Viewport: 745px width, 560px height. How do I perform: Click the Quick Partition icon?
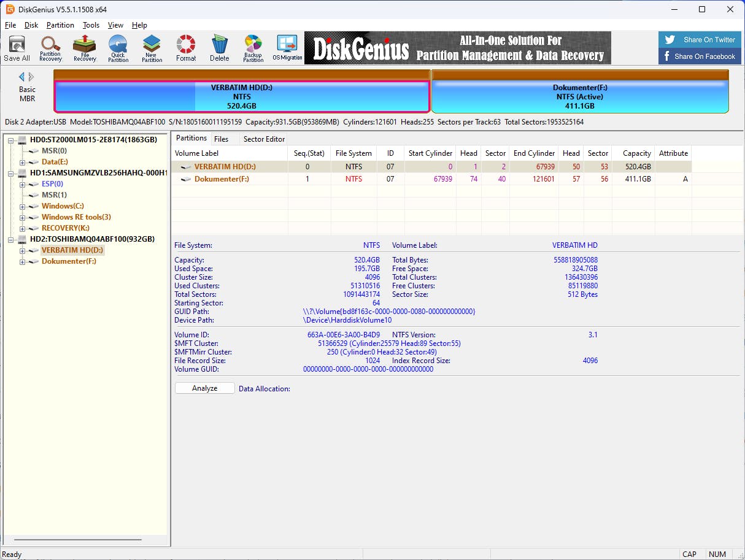(x=118, y=48)
